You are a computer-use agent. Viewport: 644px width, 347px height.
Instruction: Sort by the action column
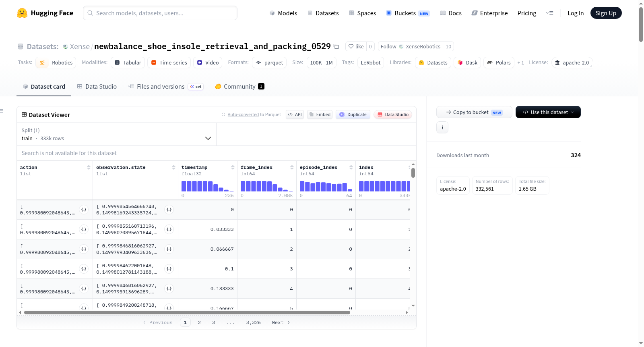[x=89, y=167]
